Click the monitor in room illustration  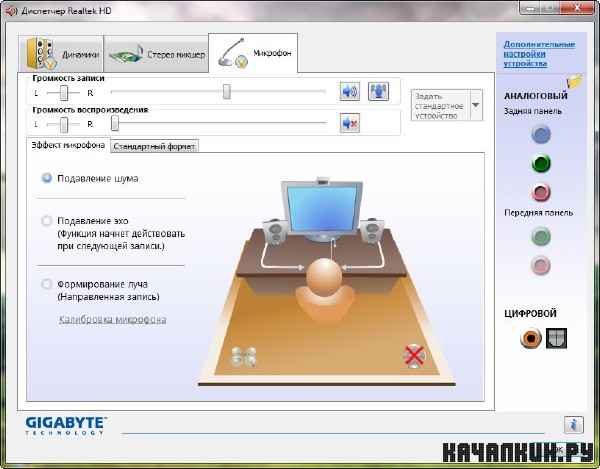pos(323,209)
